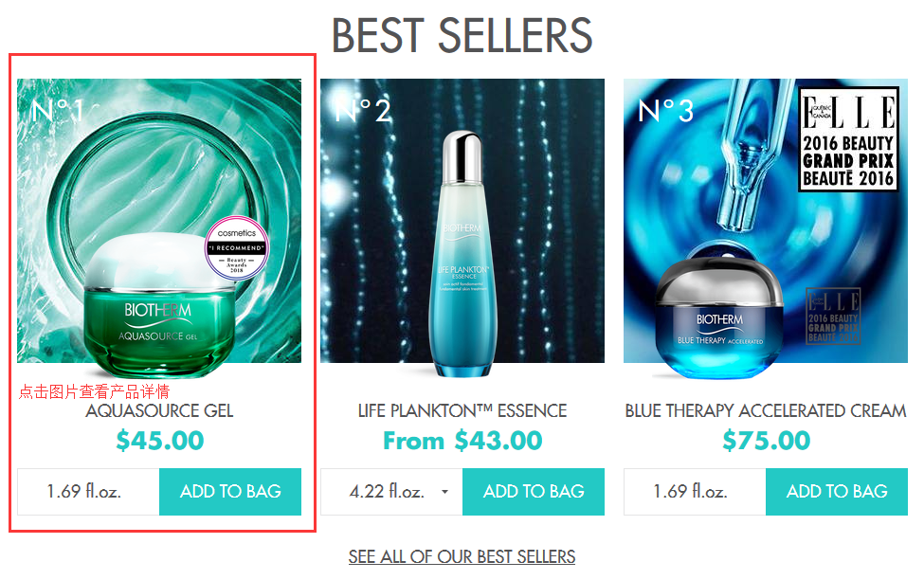
Task: Open the Blue Therapy Accelerated Cream image
Action: coord(766,227)
